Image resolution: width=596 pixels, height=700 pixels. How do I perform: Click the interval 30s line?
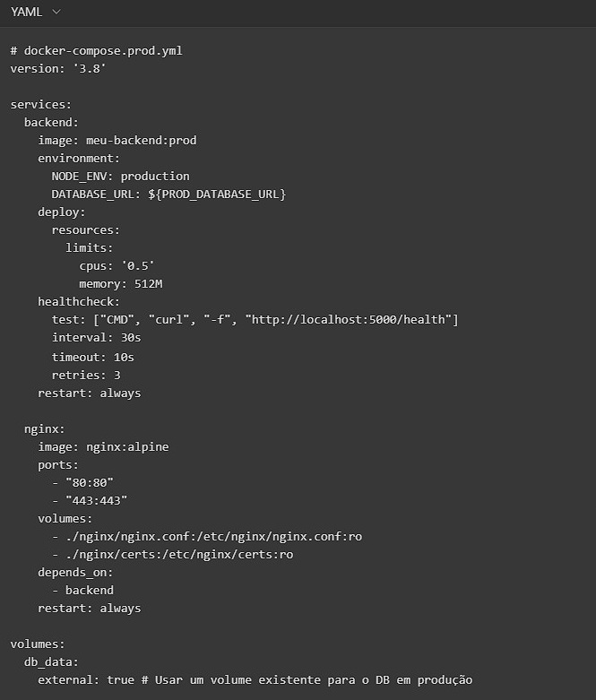(x=96, y=338)
